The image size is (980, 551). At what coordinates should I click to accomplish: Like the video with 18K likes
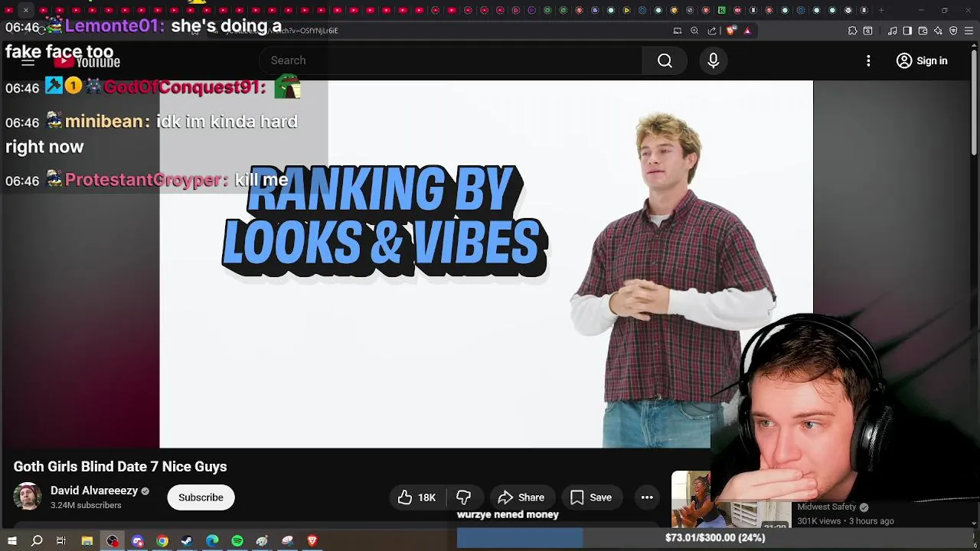(x=416, y=497)
